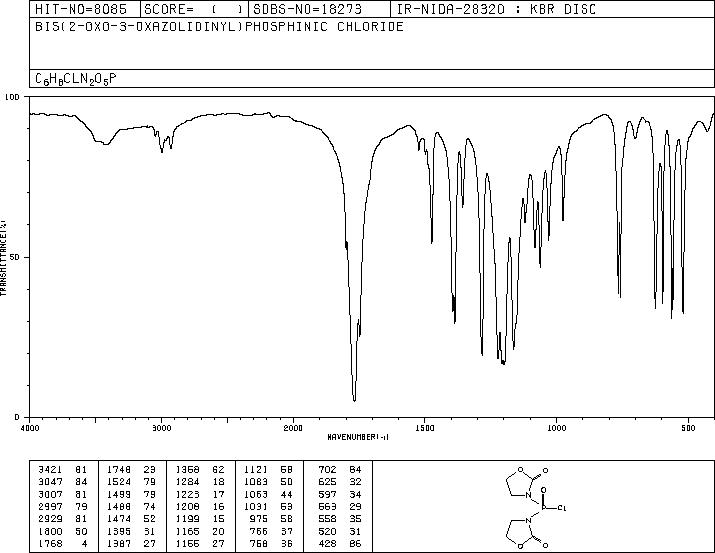
Task: Click the SCORE= header field
Action: tap(194, 9)
